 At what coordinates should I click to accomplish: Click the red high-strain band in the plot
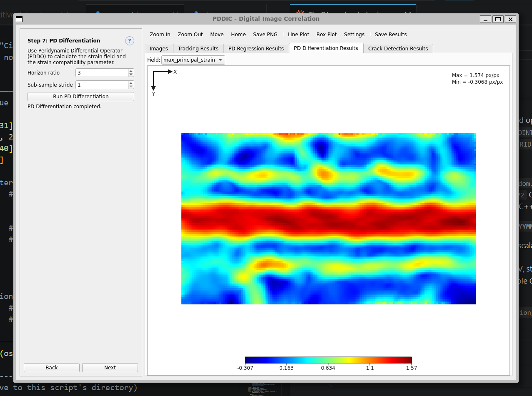tap(329, 221)
